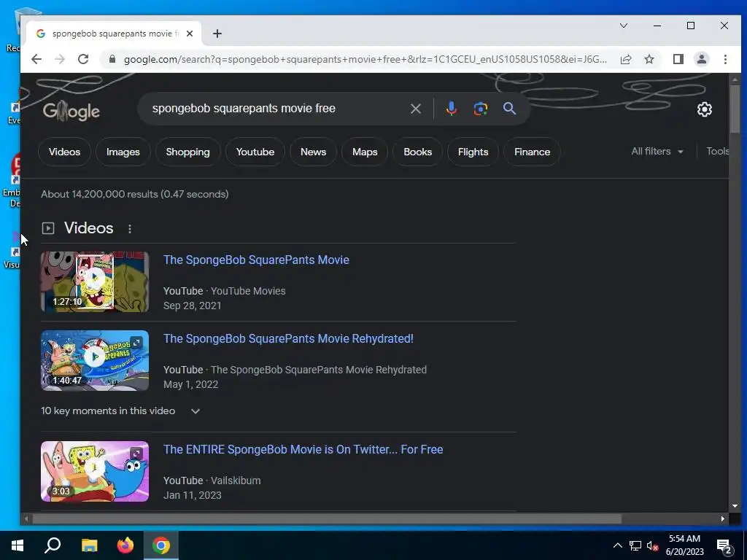This screenshot has height=560, width=747.
Task: Search by image with Google Lens
Action: coord(480,109)
